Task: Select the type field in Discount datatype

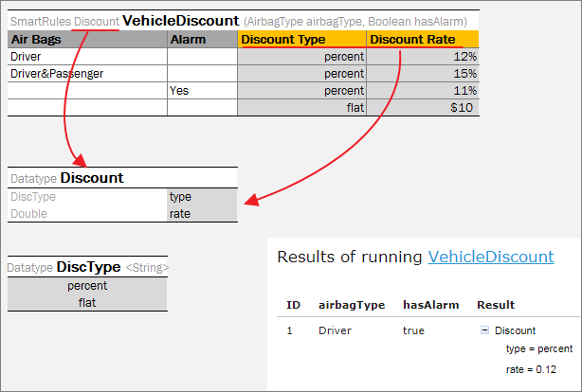Action: click(201, 197)
